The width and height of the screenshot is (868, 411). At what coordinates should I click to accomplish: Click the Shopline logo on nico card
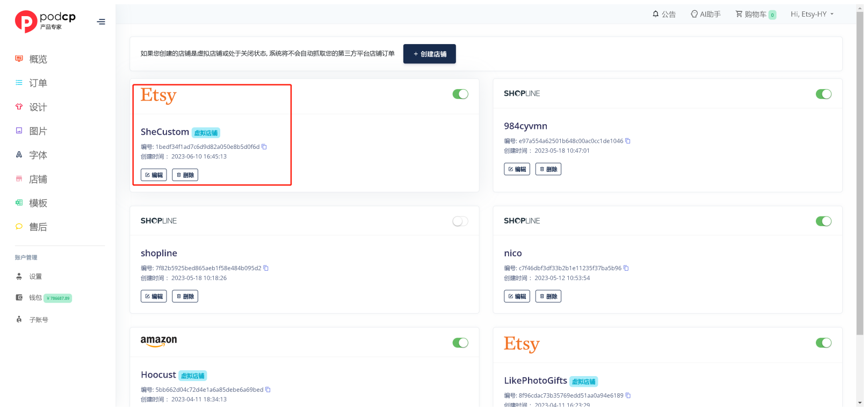(x=522, y=221)
